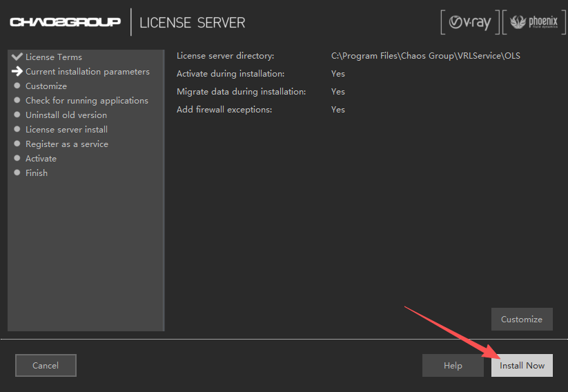
Task: Select License server install step
Action: pyautogui.click(x=66, y=129)
